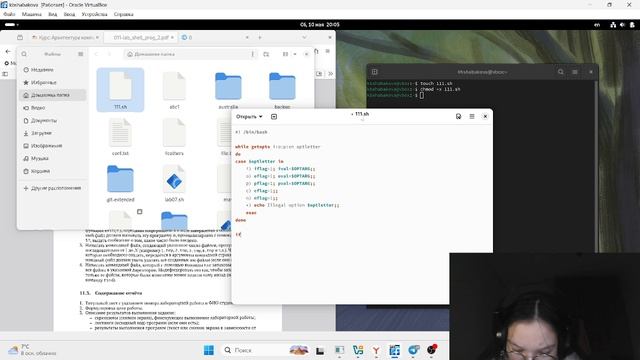640x360 pixels.
Task: Close the lab_shell_prog_2.pdf browser tab
Action: click(x=172, y=38)
